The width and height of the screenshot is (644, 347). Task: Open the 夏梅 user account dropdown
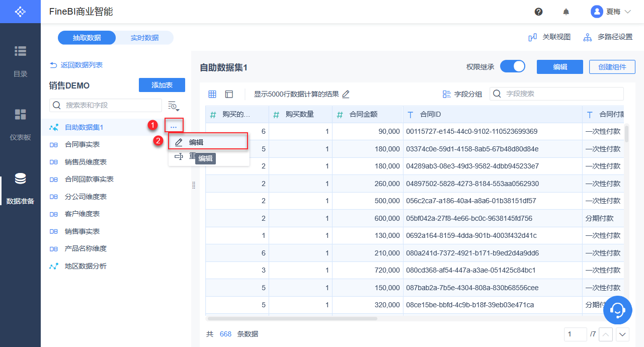611,12
